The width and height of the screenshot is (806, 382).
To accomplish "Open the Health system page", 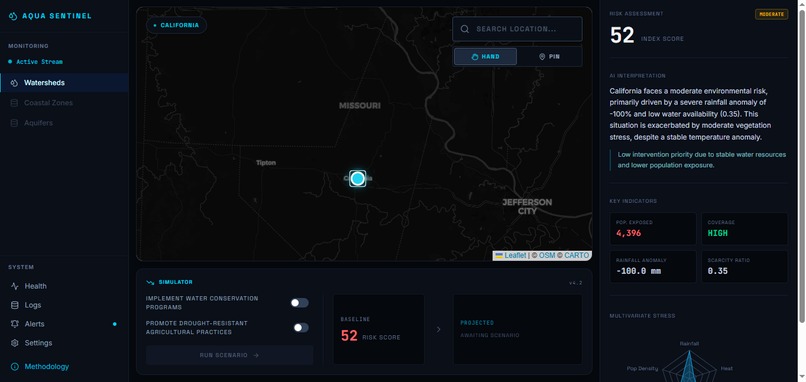I will [x=64, y=286].
